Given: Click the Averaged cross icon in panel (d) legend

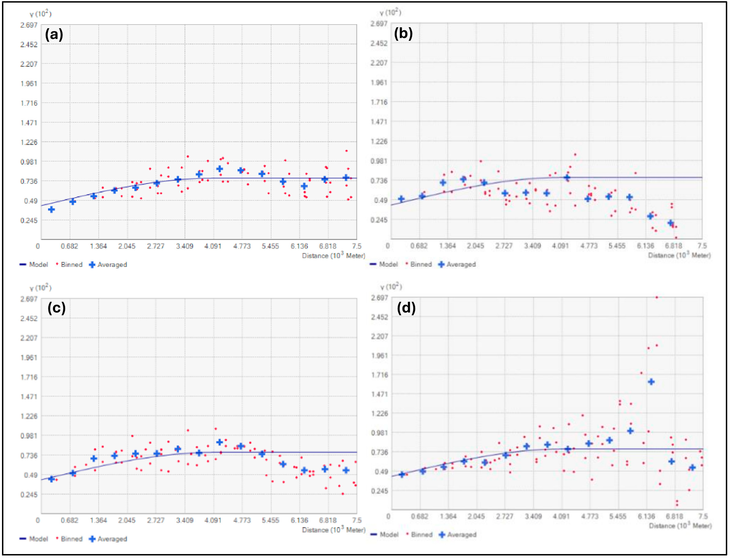Looking at the screenshot, I should 442,535.
